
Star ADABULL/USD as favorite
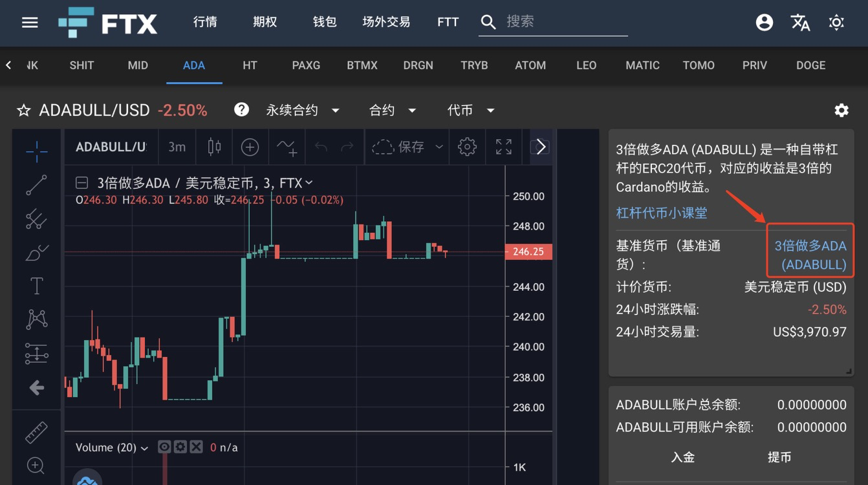pyautogui.click(x=24, y=111)
